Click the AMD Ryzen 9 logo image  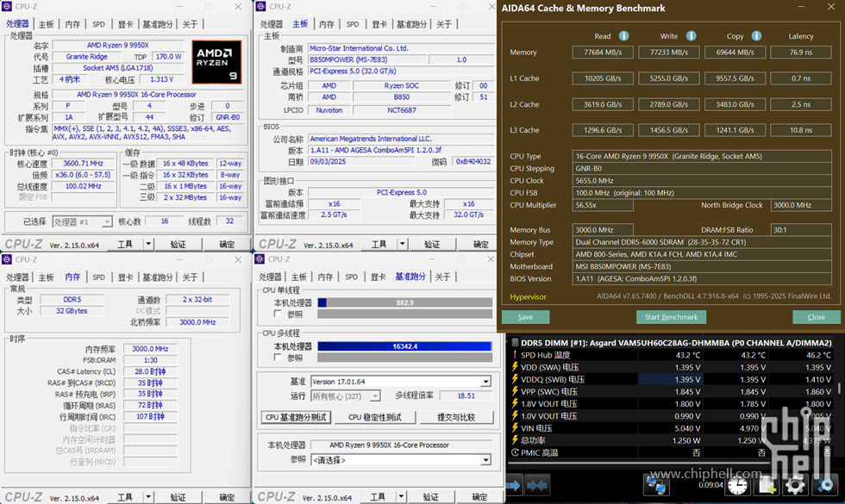tap(216, 60)
